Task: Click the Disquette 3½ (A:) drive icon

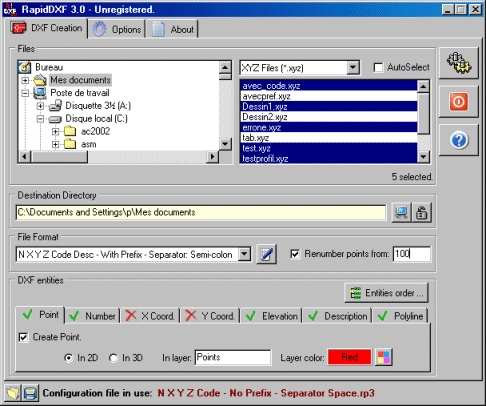Action: point(55,106)
